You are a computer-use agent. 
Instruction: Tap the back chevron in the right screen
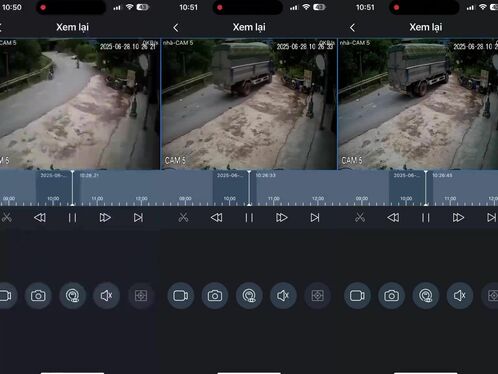coord(352,28)
